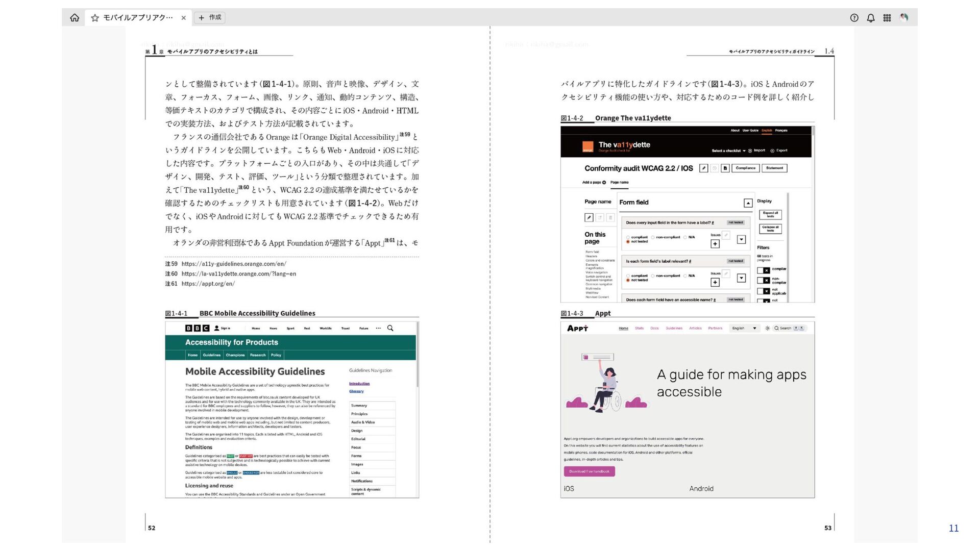Select the first 'compliant' radio button
Screen dimensions: 980x551
click(x=628, y=237)
